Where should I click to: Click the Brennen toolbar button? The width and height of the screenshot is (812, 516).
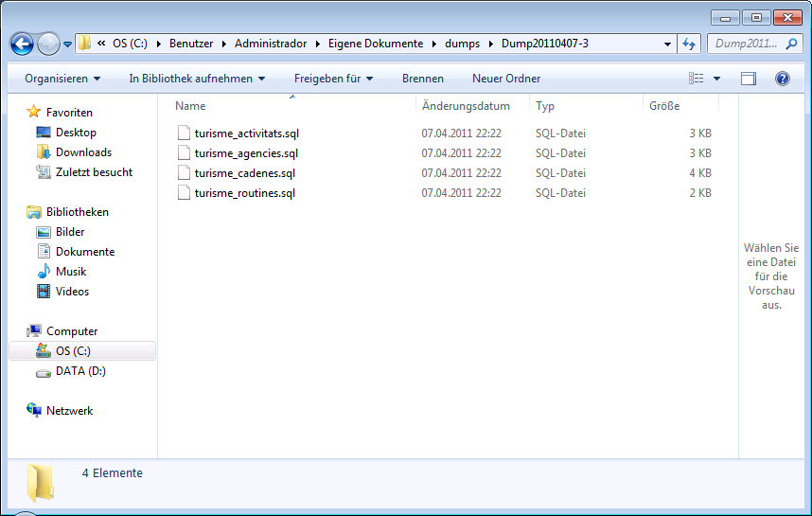[x=422, y=79]
